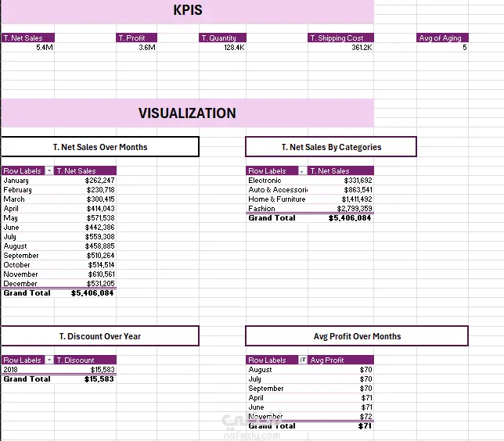This screenshot has height=441, width=504.
Task: Select the May row label
Action: click(28, 218)
